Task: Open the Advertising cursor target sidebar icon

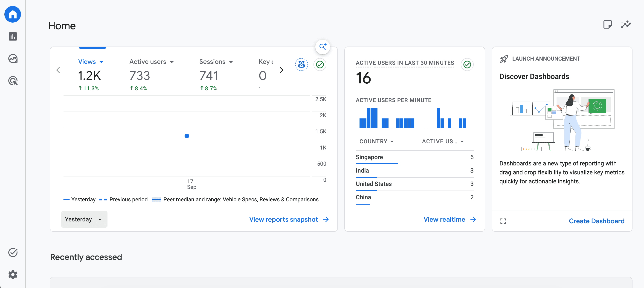Action: [13, 81]
